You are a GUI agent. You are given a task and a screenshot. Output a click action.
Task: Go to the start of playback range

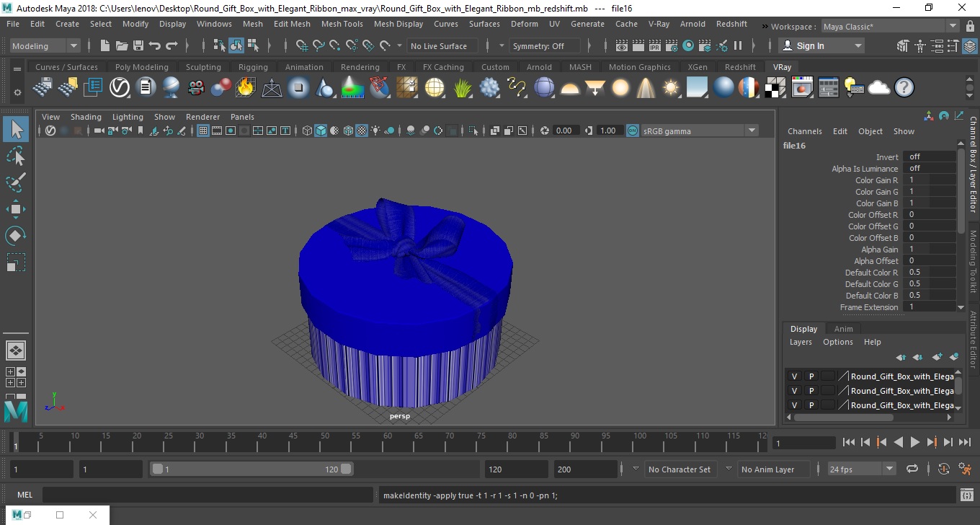point(848,442)
